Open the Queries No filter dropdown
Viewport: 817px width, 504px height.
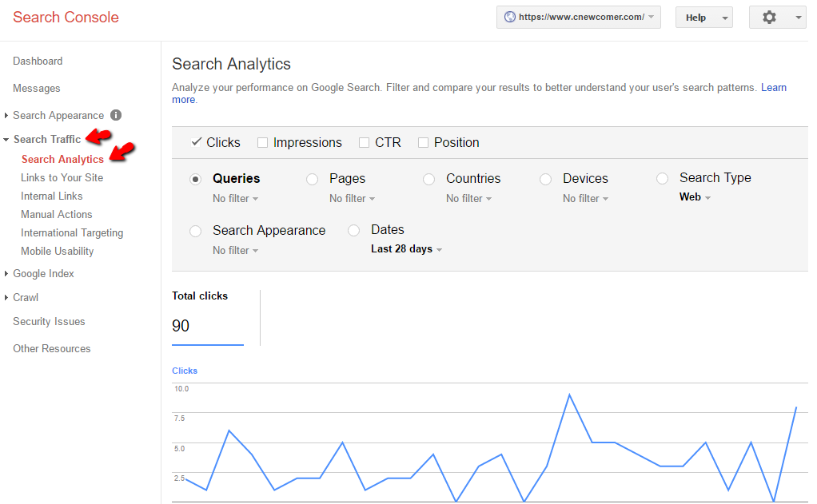[236, 198]
